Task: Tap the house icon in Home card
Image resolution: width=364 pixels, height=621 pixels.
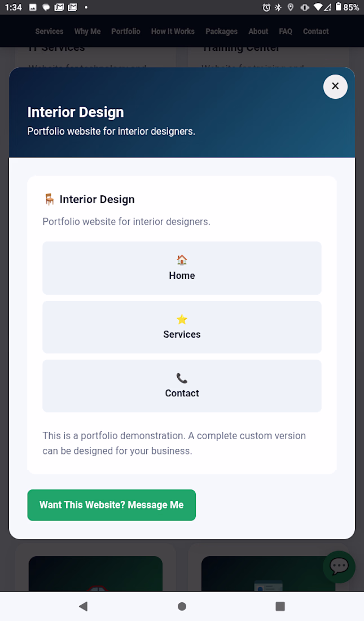Action: point(182,260)
